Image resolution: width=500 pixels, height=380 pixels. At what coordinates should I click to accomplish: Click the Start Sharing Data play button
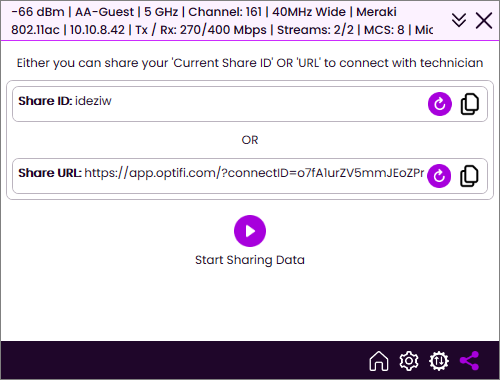tap(250, 231)
